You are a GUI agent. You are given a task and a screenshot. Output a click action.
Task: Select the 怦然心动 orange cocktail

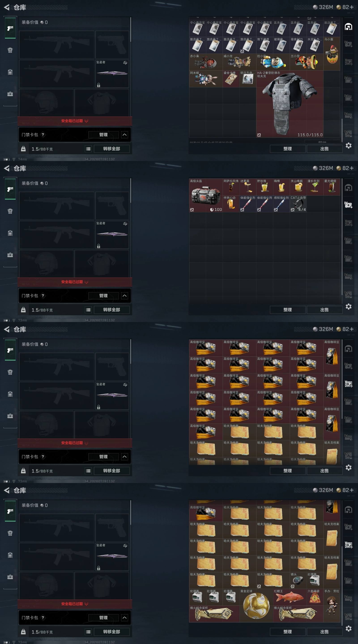[231, 204]
